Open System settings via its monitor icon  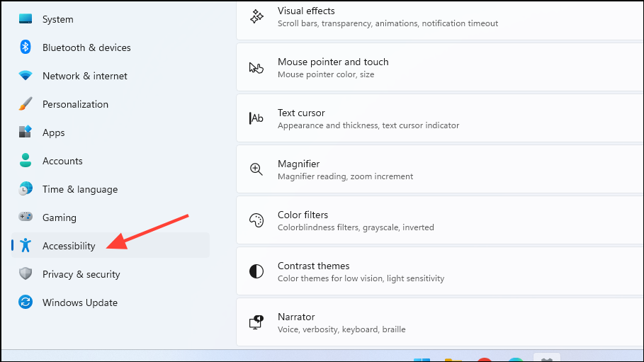[26, 19]
